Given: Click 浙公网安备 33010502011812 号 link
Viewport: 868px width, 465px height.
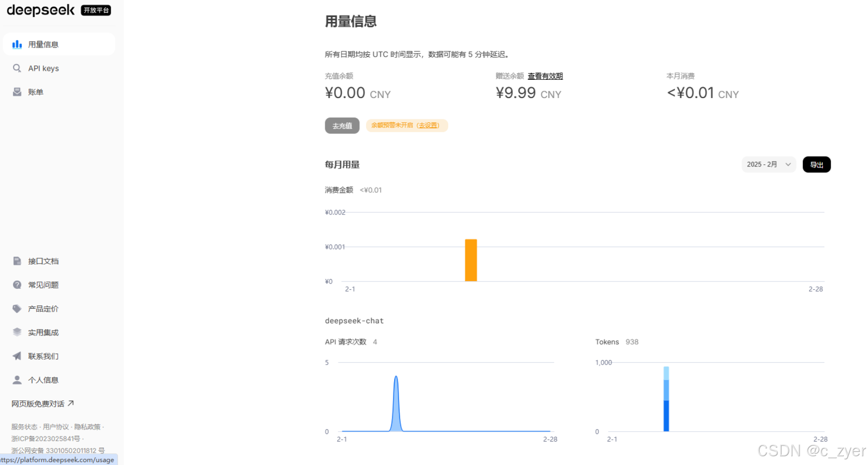Looking at the screenshot, I should (58, 450).
